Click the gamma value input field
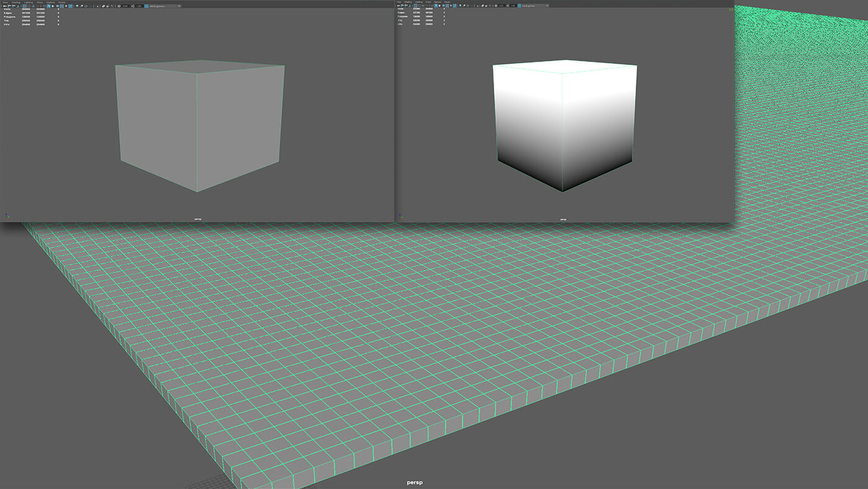 pyautogui.click(x=139, y=7)
